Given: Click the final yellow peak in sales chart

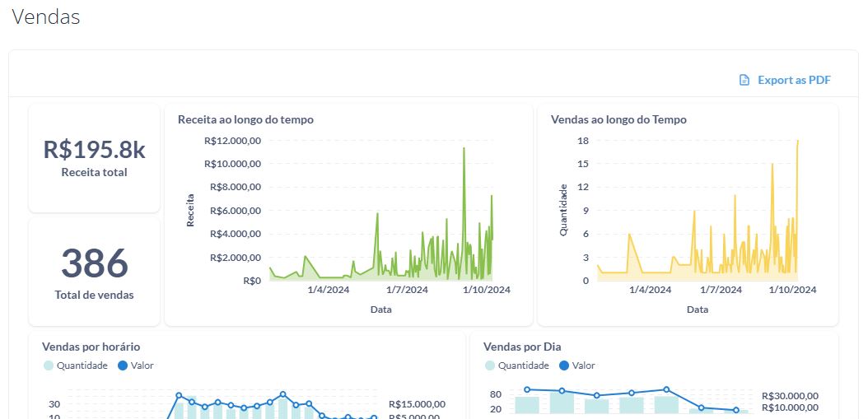Looking at the screenshot, I should [x=798, y=141].
